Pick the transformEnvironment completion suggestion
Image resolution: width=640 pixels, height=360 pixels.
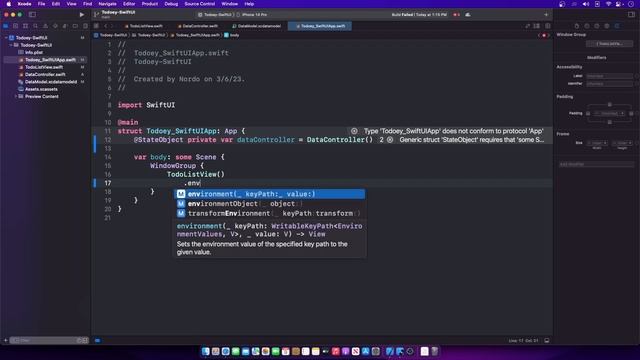[270, 213]
